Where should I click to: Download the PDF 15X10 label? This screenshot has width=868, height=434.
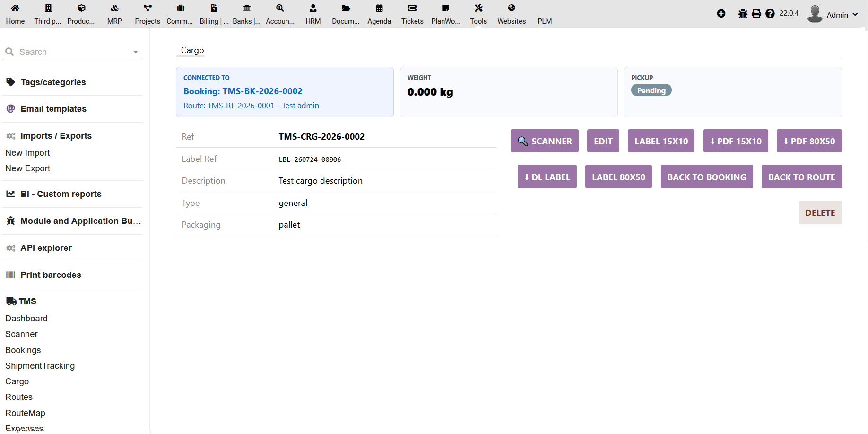coord(736,141)
